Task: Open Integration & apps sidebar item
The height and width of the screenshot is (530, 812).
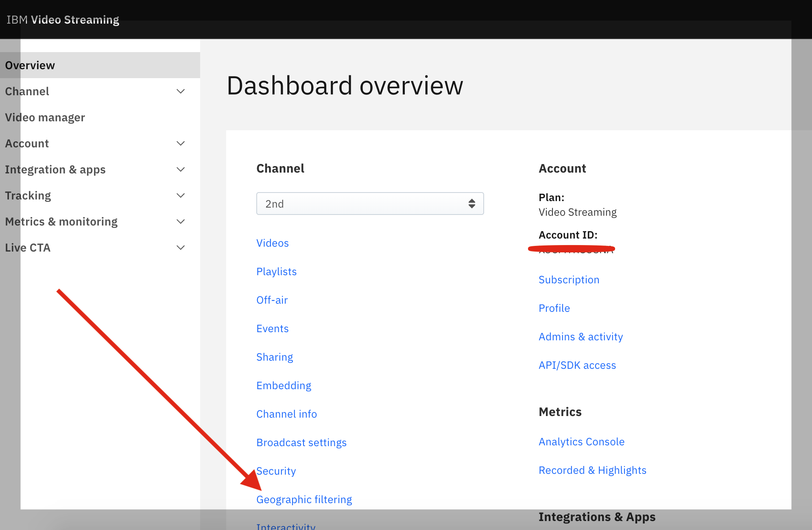Action: (x=55, y=169)
